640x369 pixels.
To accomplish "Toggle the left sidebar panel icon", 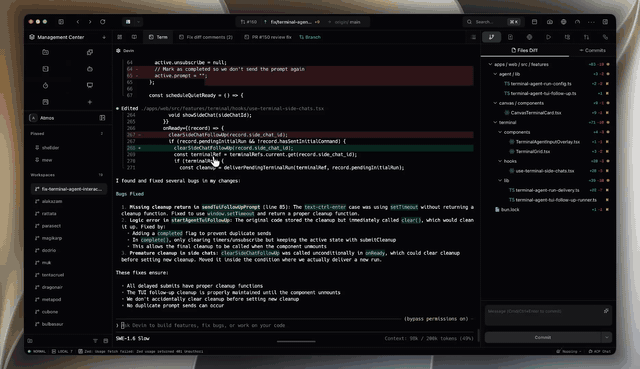I will pos(61,22).
